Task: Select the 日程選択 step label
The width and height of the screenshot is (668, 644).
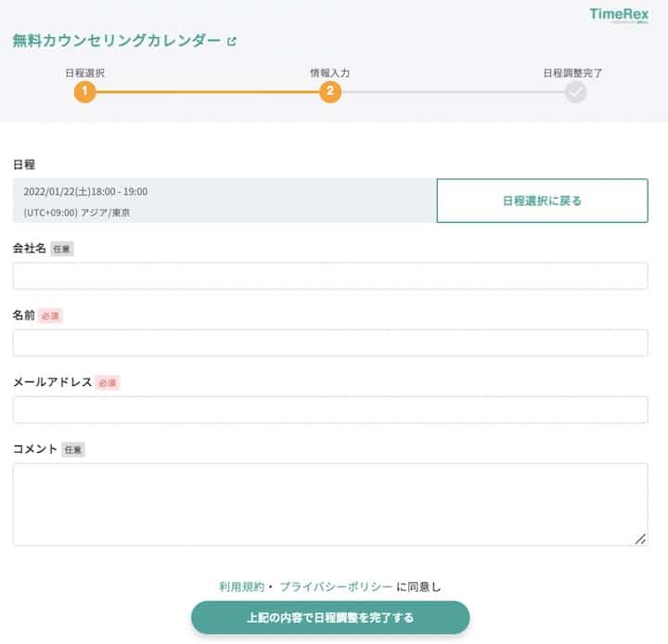Action: coord(84,71)
